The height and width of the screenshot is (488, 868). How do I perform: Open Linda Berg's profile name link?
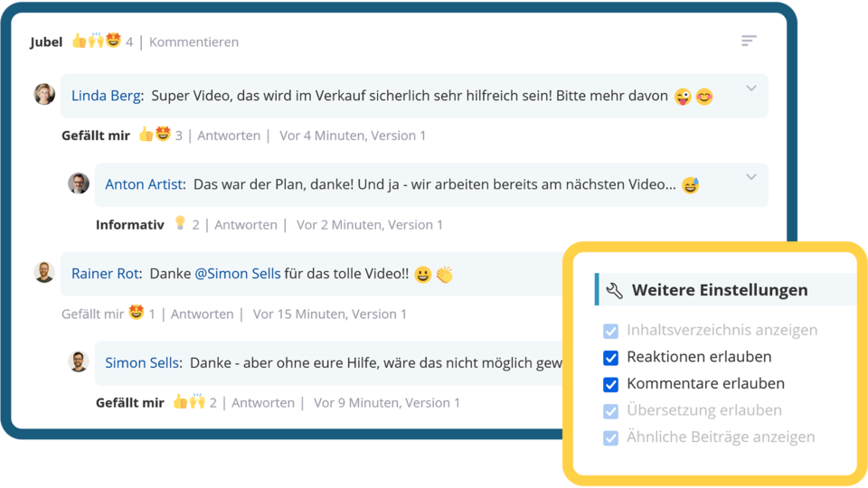[x=106, y=96]
